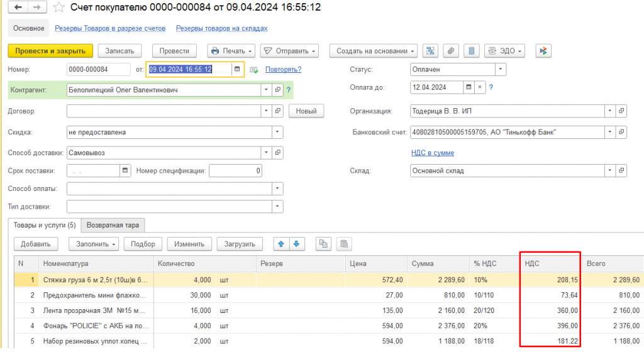Select row Предохранитель мини флажко…

(329, 295)
